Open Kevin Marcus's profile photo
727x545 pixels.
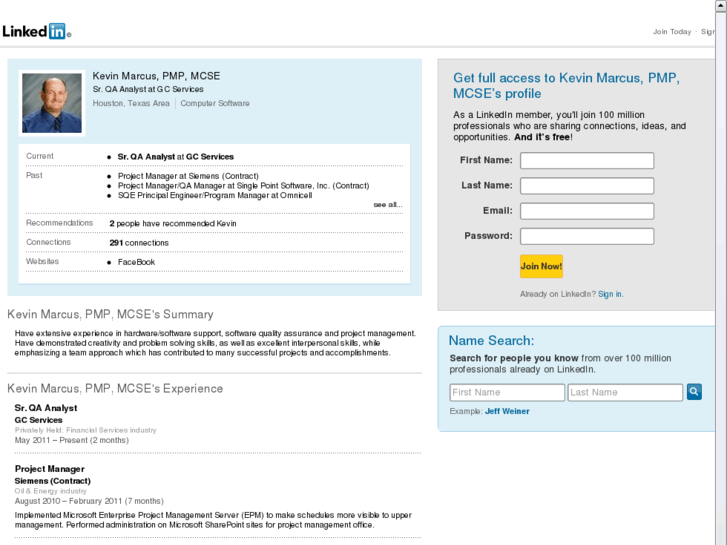click(51, 103)
